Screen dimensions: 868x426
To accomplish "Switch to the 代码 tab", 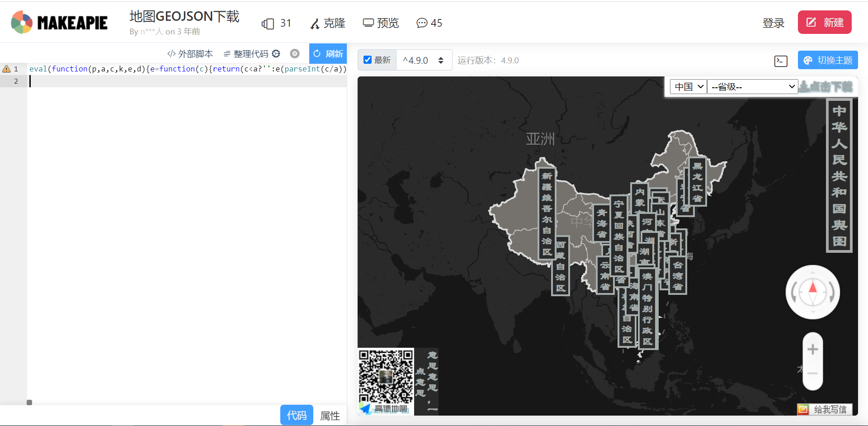I will [296, 415].
